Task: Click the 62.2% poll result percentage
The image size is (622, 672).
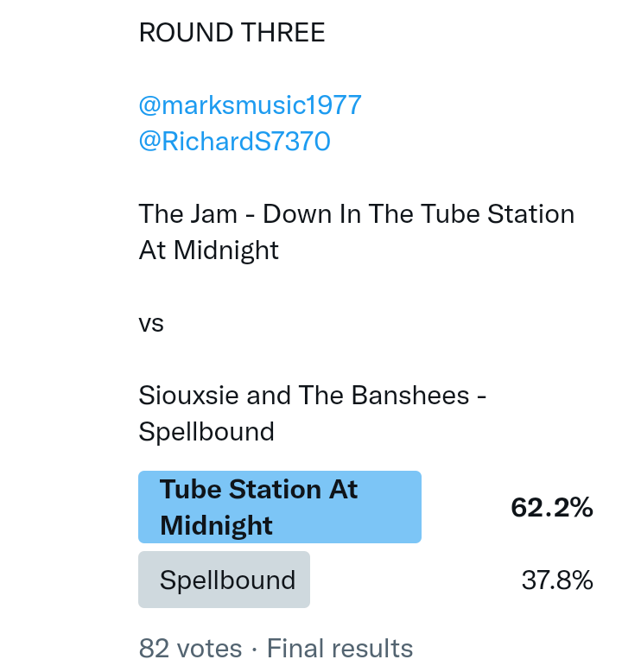Action: pos(551,508)
